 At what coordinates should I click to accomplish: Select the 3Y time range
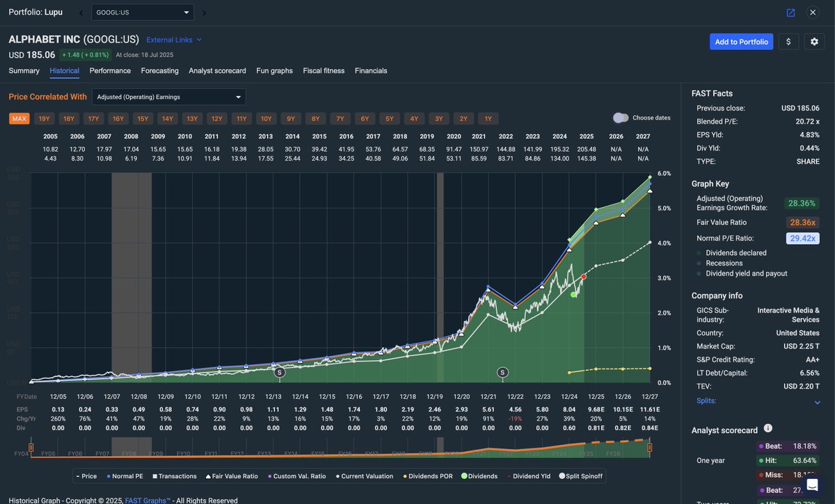(438, 119)
